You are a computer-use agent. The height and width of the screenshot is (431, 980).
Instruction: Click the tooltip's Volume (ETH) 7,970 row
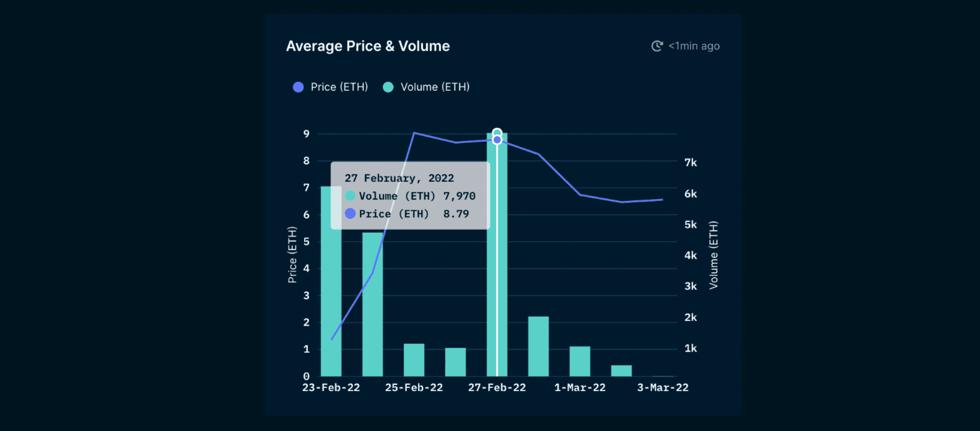[x=410, y=196]
